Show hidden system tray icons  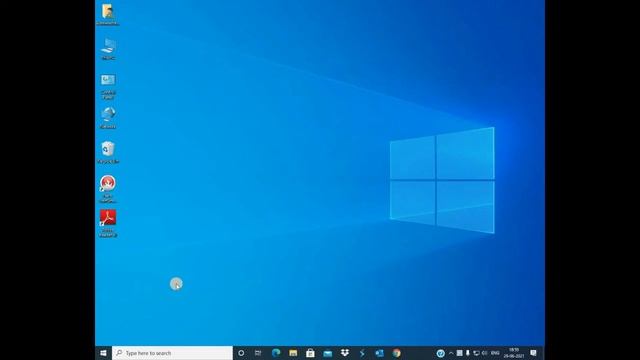pos(451,353)
